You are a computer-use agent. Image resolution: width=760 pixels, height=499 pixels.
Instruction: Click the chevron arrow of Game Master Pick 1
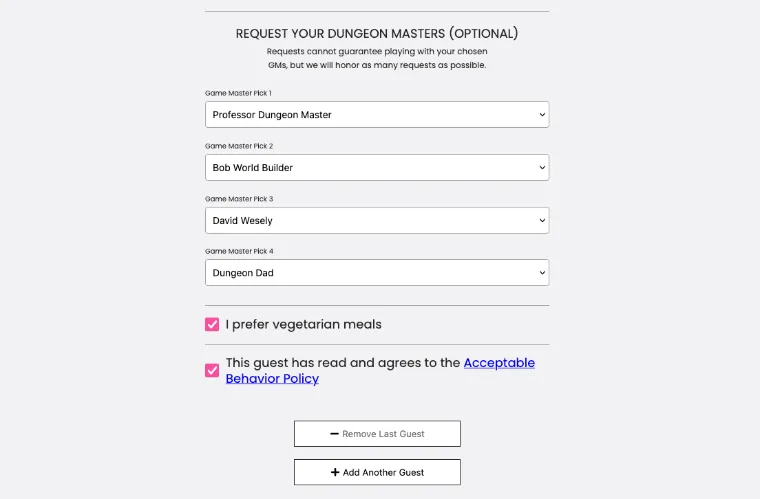point(542,115)
